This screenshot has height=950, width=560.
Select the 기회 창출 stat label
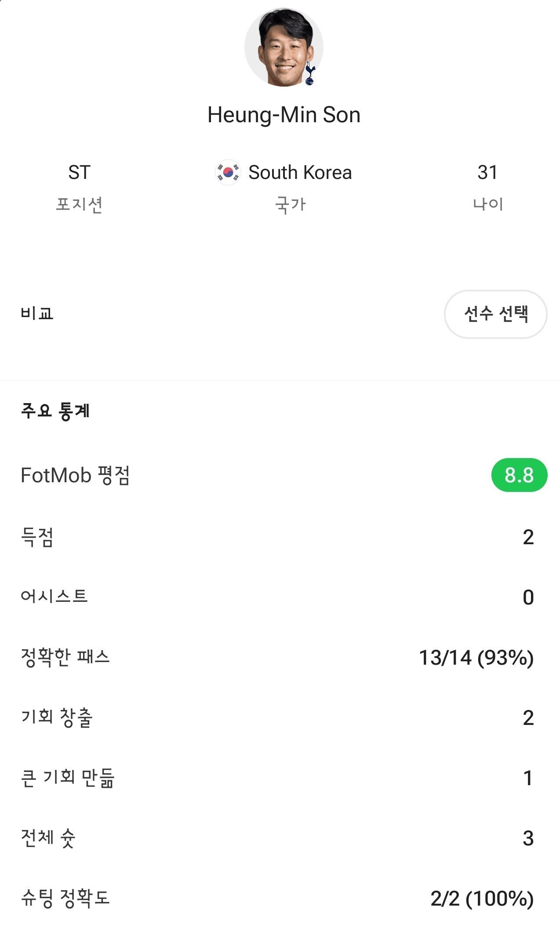[57, 717]
